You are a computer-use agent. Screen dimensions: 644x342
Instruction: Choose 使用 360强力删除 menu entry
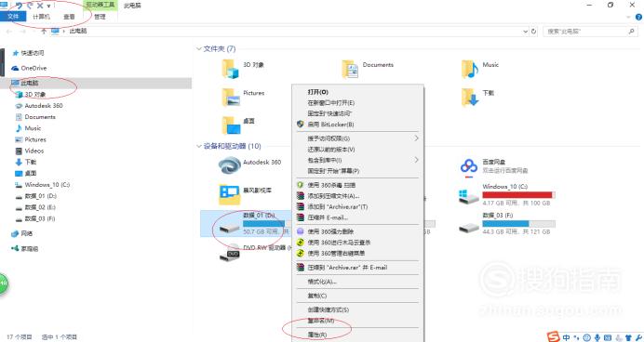coord(330,231)
